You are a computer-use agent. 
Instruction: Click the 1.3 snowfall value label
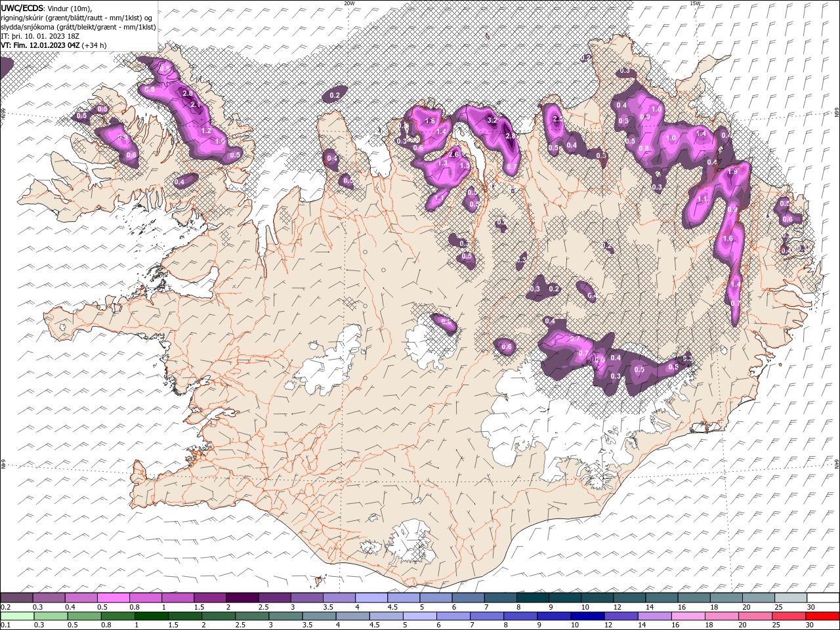[x=443, y=163]
